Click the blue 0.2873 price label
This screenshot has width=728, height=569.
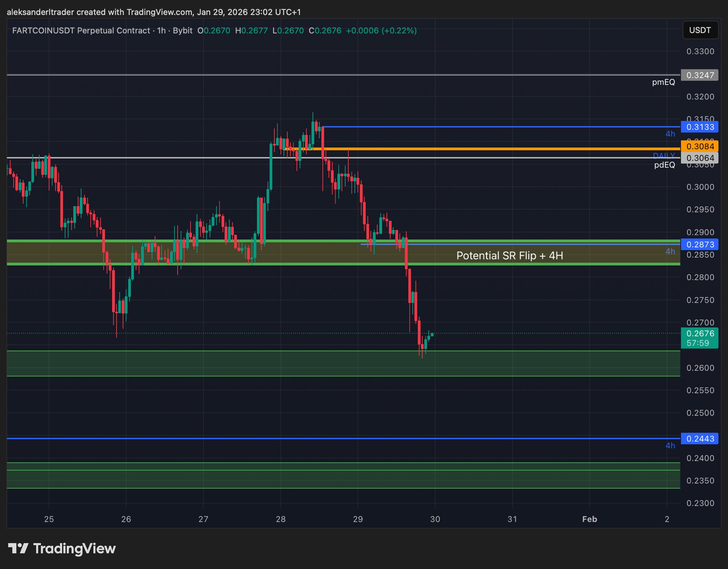pos(700,245)
